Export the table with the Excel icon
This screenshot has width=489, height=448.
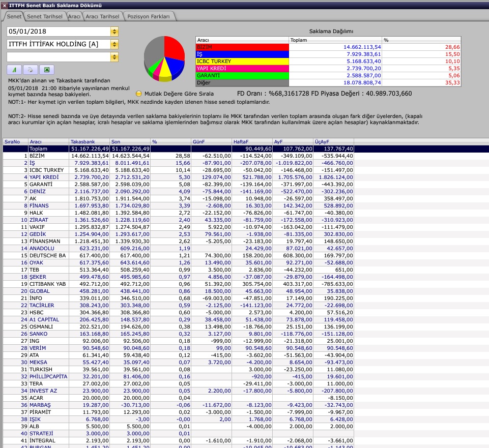(x=47, y=70)
